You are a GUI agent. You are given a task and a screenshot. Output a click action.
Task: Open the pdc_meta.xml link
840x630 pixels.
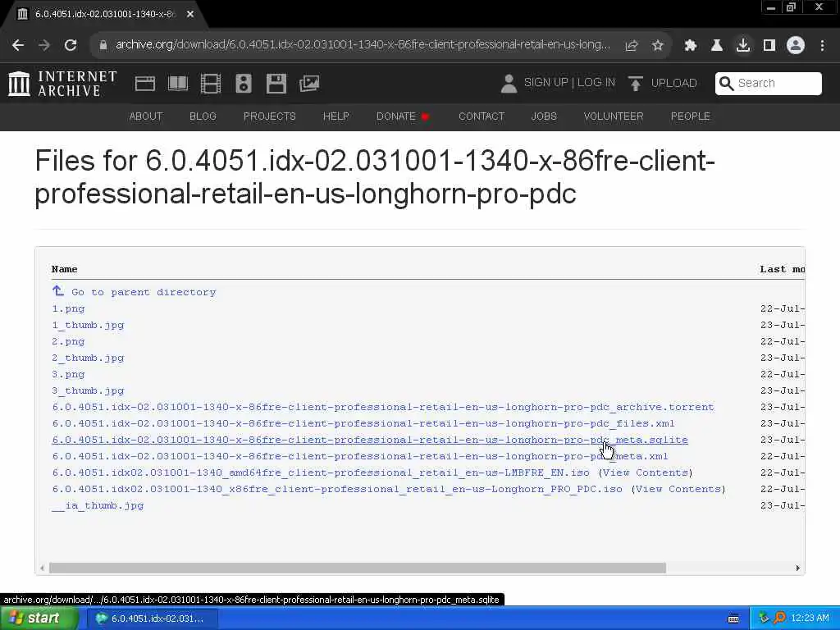pos(360,456)
